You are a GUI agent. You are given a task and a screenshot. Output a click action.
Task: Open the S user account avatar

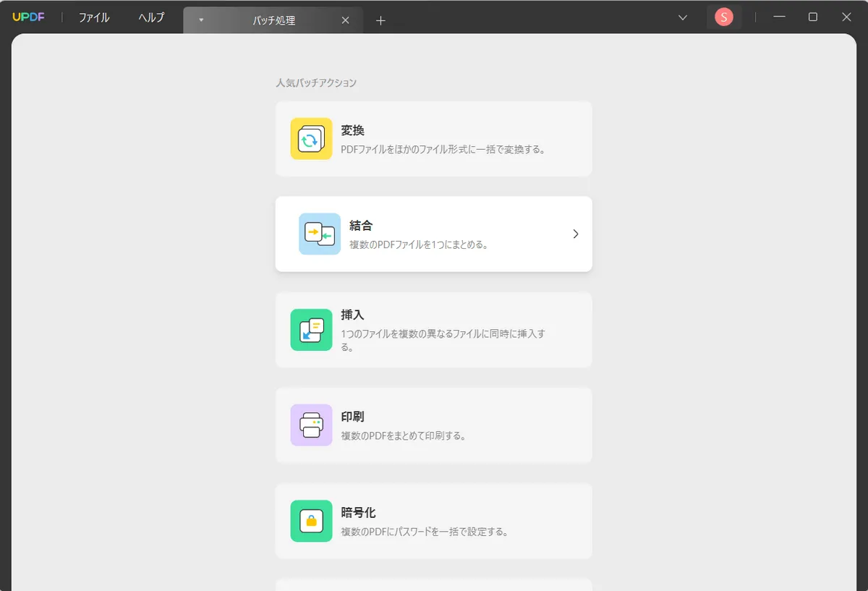[723, 17]
